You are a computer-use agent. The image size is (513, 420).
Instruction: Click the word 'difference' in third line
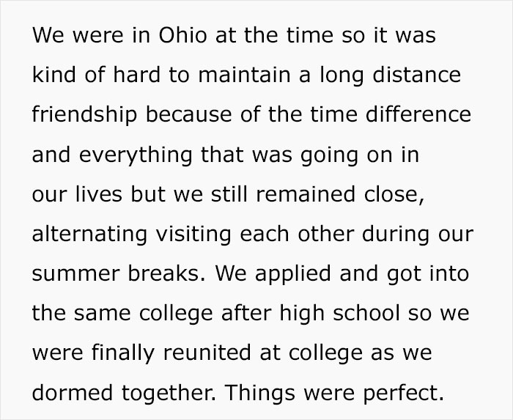pos(418,114)
